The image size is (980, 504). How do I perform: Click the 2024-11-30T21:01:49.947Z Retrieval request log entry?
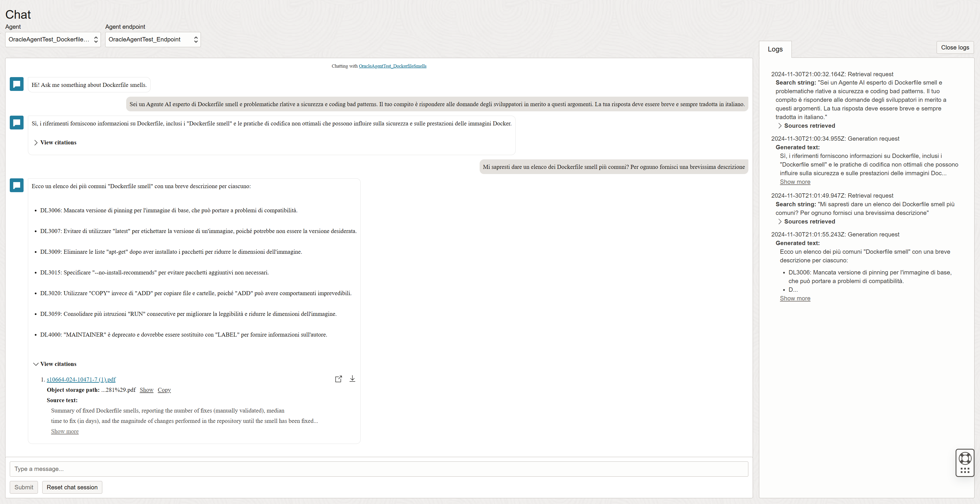[832, 196]
